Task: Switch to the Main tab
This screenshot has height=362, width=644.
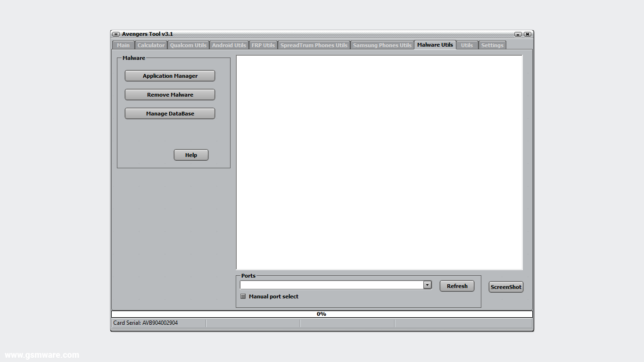Action: point(123,45)
